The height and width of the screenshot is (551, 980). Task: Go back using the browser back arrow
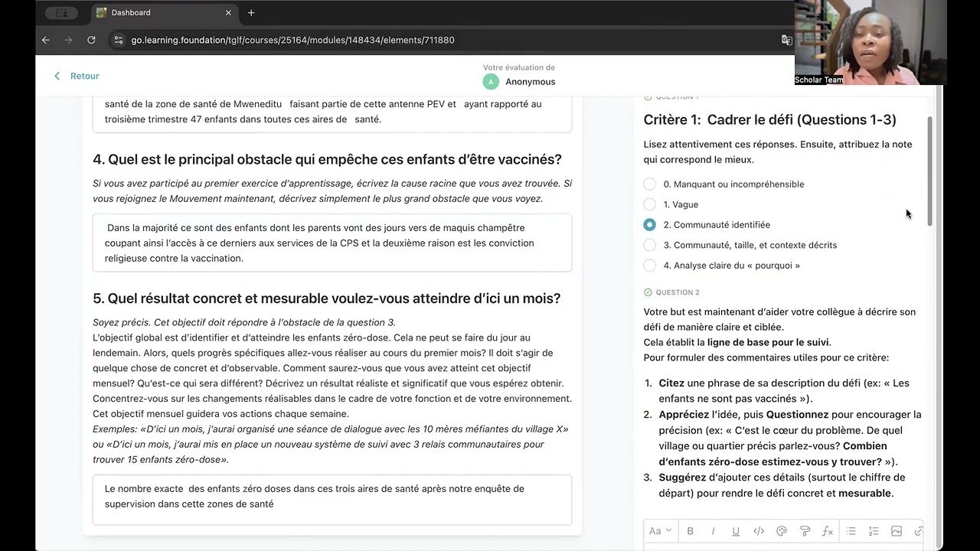click(x=46, y=40)
